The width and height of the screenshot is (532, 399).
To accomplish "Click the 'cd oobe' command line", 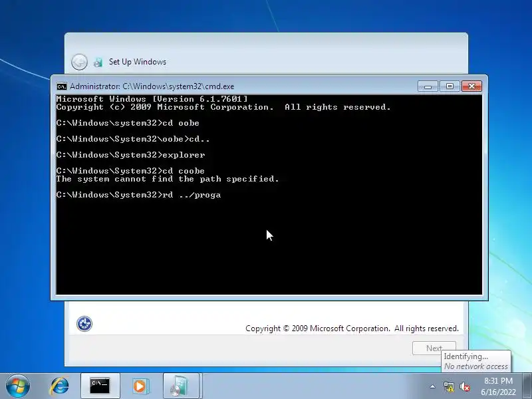I will pyautogui.click(x=128, y=123).
